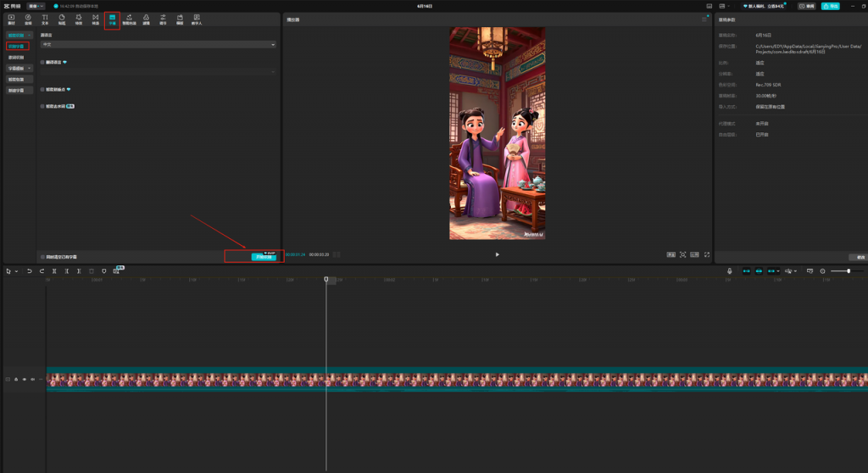Mute the main video track
The width and height of the screenshot is (868, 473).
pos(33,380)
